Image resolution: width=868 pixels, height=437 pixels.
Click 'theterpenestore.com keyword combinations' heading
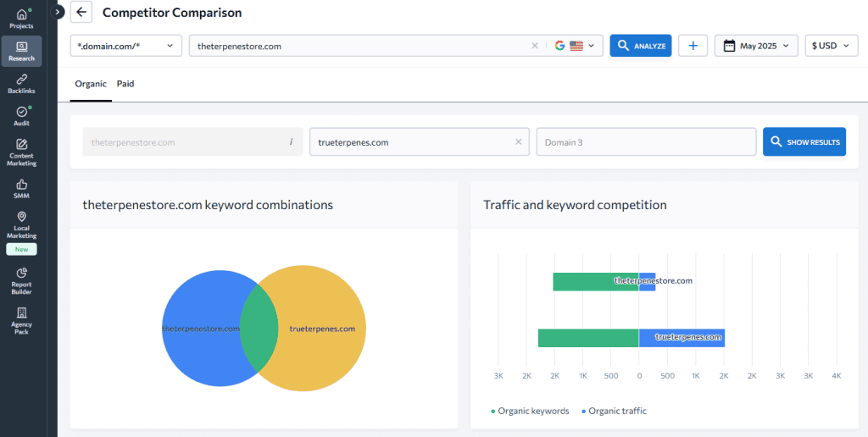(208, 205)
